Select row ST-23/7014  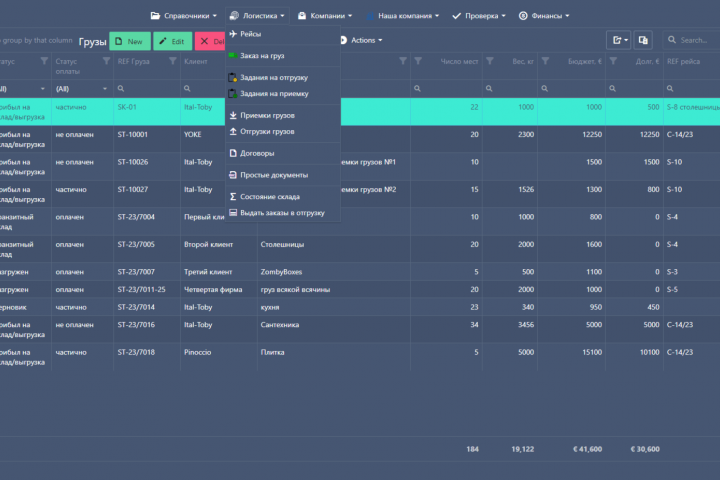(360, 307)
